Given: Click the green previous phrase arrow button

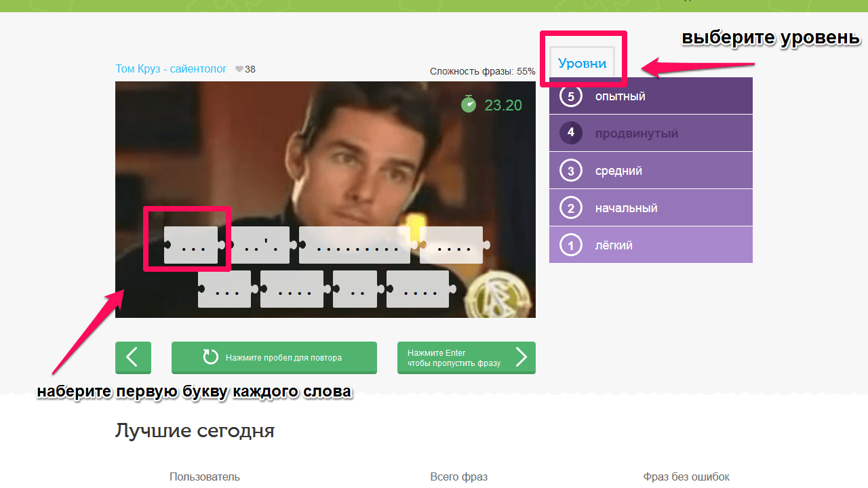Looking at the screenshot, I should (x=133, y=357).
